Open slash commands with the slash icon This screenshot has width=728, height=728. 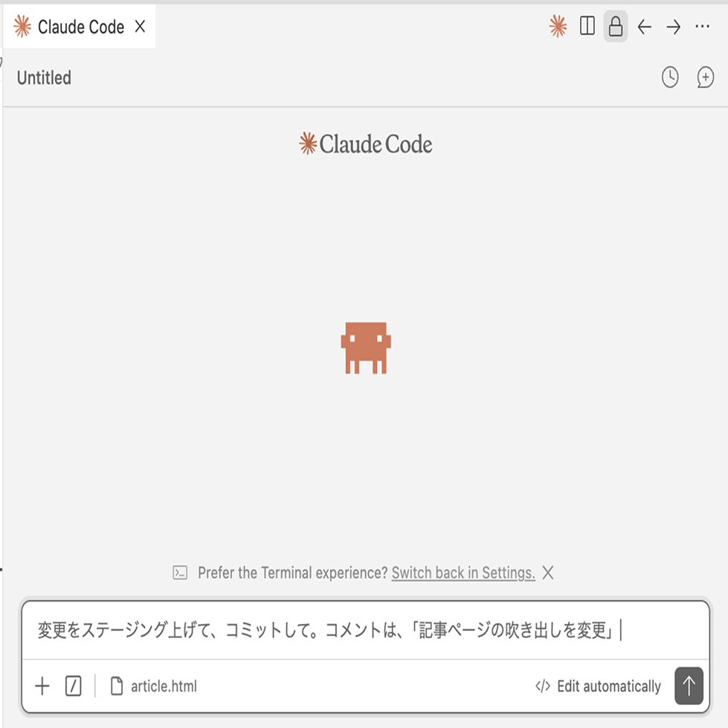click(x=74, y=686)
